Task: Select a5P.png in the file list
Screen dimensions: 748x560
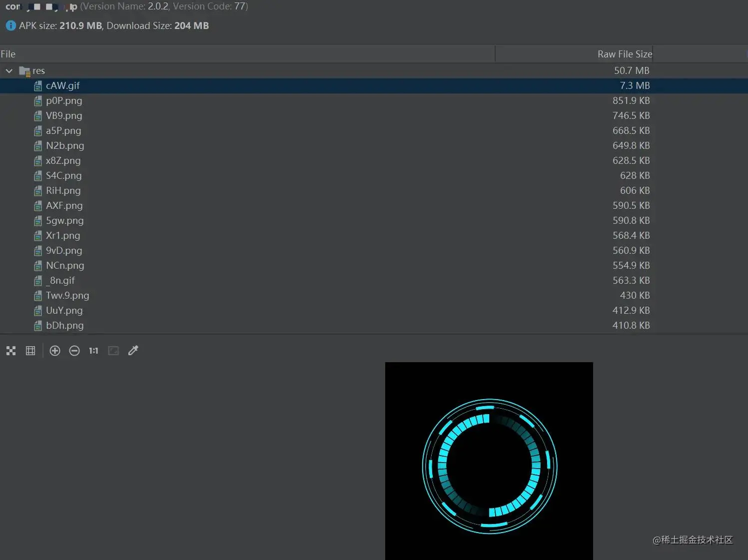Action: click(63, 130)
